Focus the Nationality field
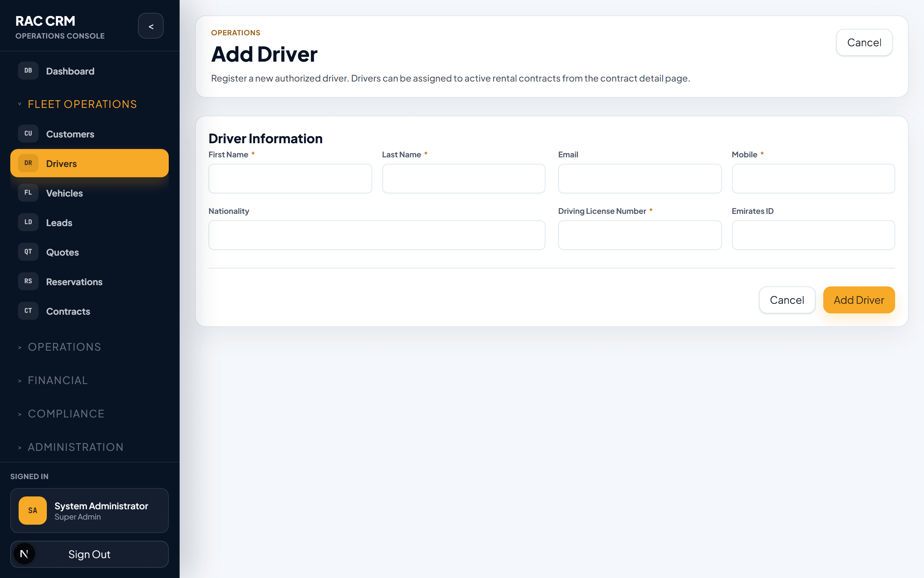 pyautogui.click(x=377, y=235)
